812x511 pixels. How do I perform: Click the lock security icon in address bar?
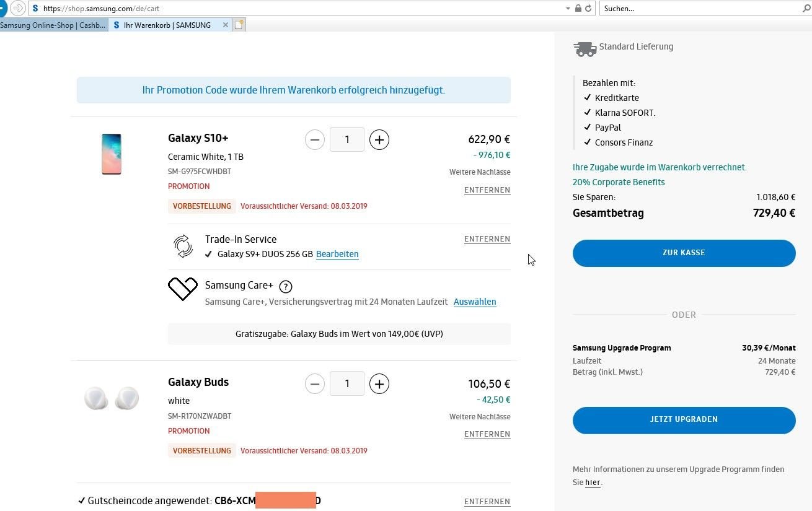pos(578,9)
